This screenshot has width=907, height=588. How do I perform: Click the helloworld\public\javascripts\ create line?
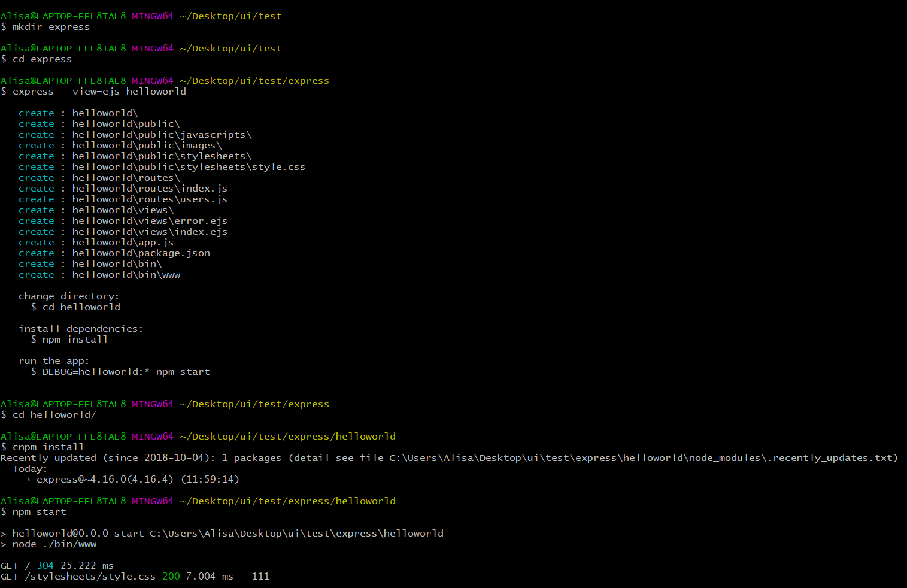(x=135, y=135)
